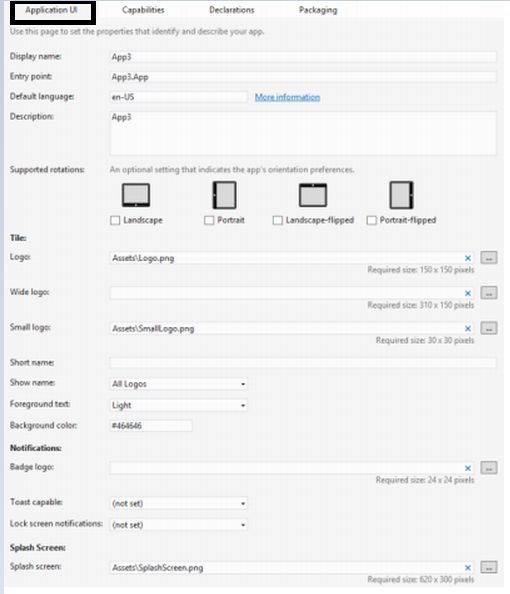This screenshot has height=594, width=510.
Task: Clear the Small logo path with its X
Action: (468, 328)
